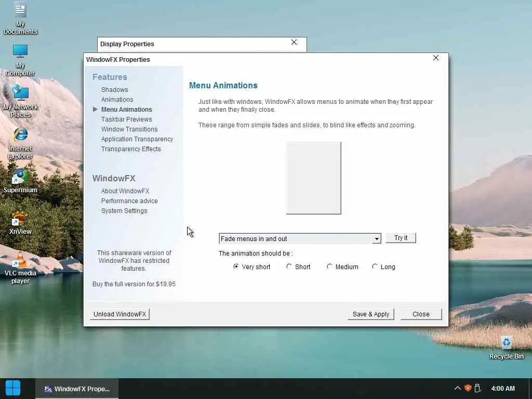Click the 4:00 AM taskbar clock

point(503,388)
